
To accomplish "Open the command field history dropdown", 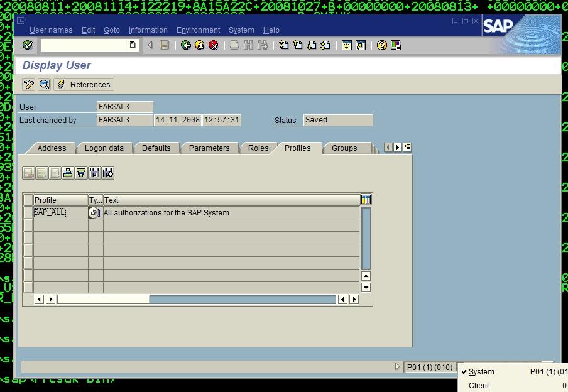I will [x=133, y=45].
